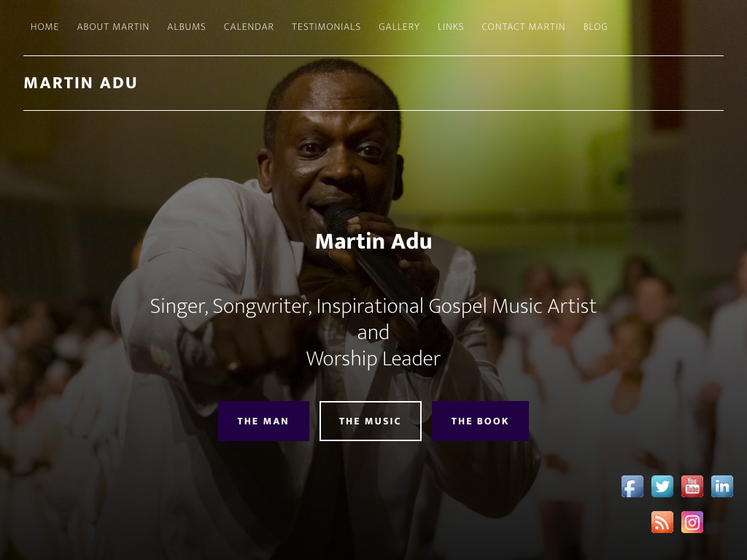Image resolution: width=747 pixels, height=560 pixels.
Task: Go to the Home menu item
Action: point(44,27)
